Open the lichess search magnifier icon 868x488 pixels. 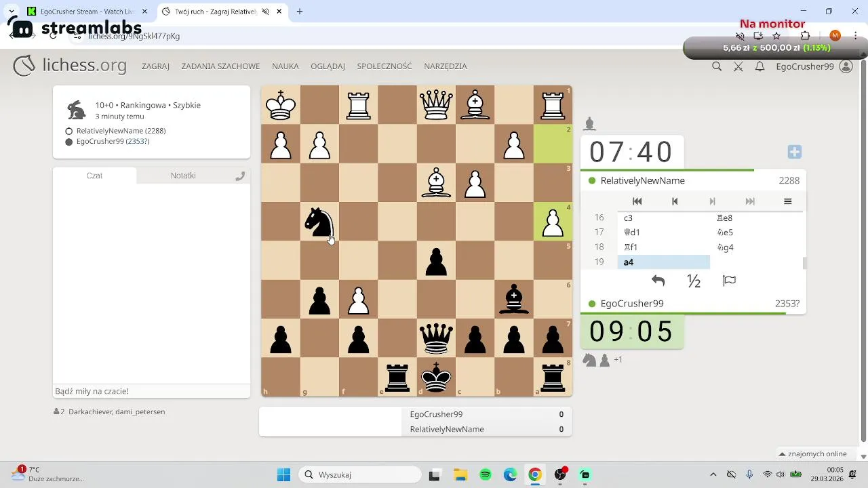click(717, 66)
